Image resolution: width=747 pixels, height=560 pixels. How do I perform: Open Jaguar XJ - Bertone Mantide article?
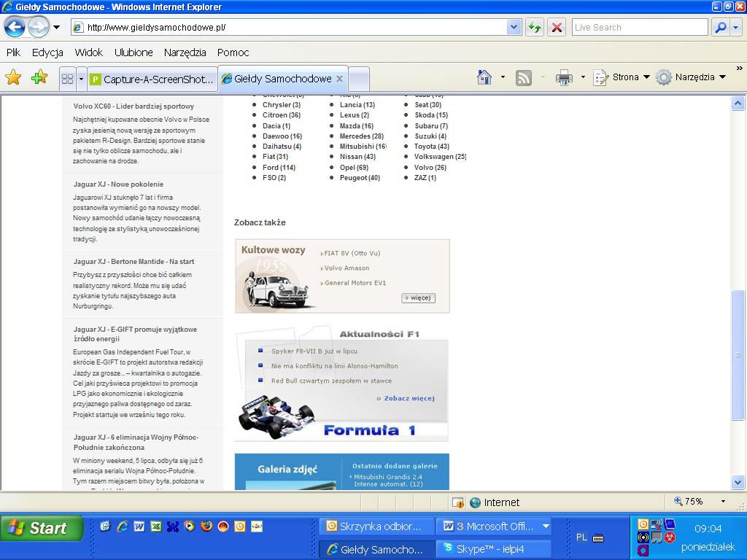coord(133,262)
